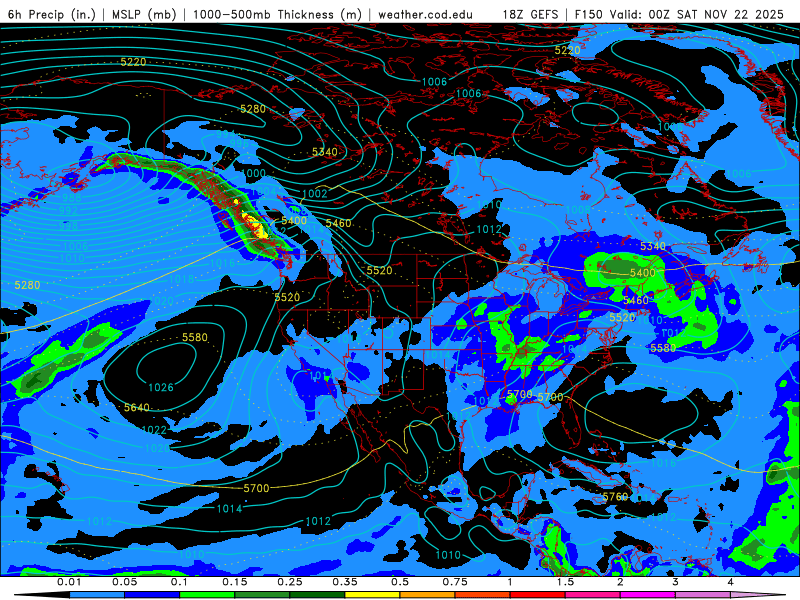This screenshot has width=800, height=600.
Task: Click the 1.5 legend value
Action: tap(565, 582)
